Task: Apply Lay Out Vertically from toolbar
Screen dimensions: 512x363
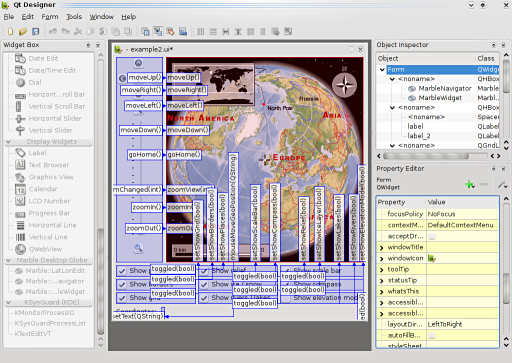Action: (213, 32)
